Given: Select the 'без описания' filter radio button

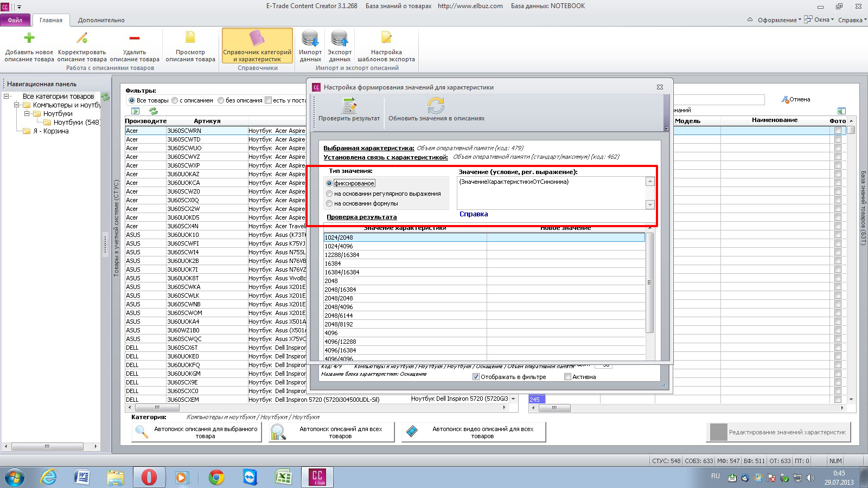Looking at the screenshot, I should 221,100.
